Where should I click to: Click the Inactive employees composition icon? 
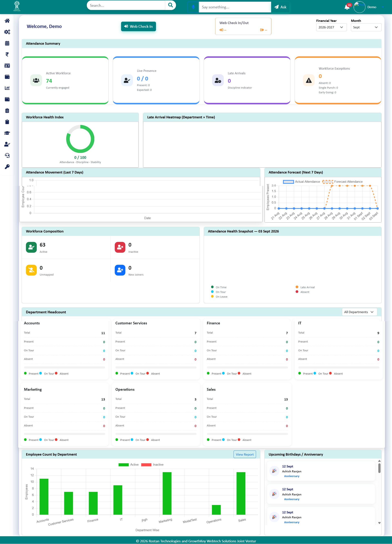[120, 247]
